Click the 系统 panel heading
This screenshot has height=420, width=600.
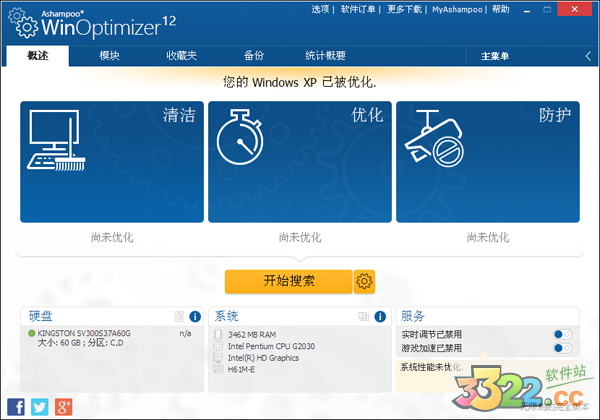coord(226,316)
